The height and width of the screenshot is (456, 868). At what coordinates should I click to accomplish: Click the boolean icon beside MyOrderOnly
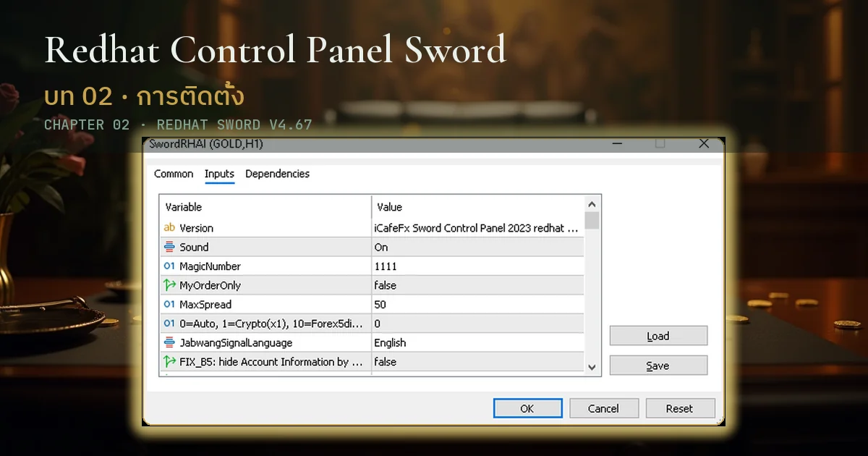click(x=169, y=285)
